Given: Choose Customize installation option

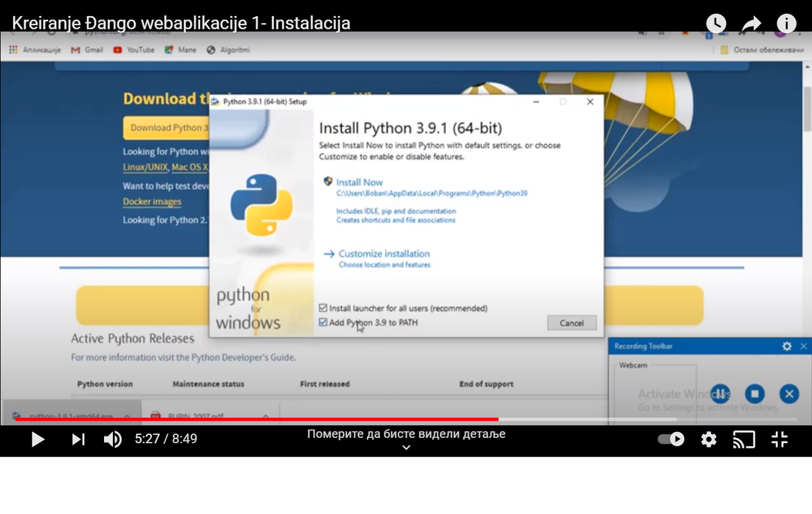Looking at the screenshot, I should click(x=384, y=254).
